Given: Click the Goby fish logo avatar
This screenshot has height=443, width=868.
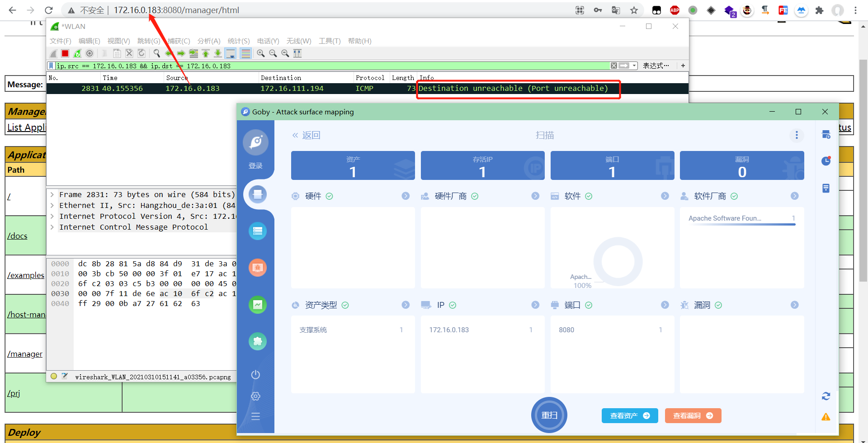Looking at the screenshot, I should pyautogui.click(x=255, y=142).
